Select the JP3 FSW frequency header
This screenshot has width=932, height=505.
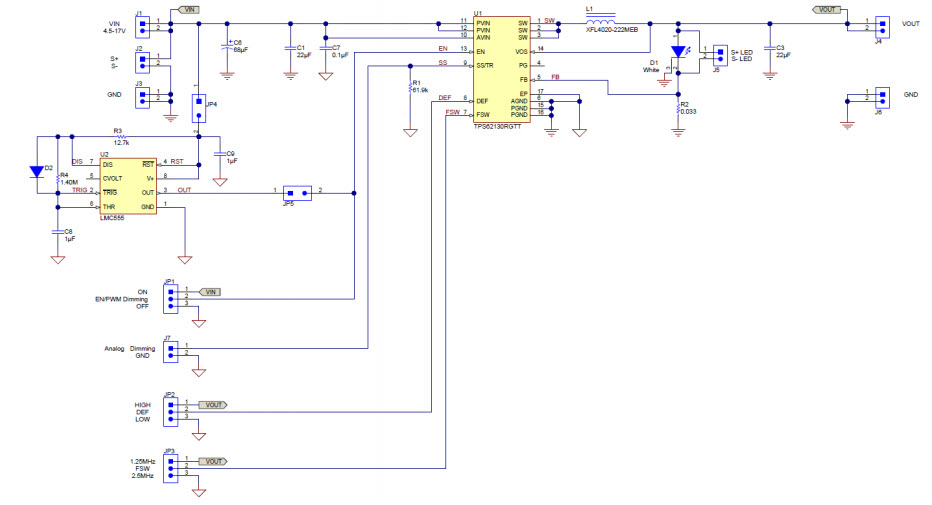[173, 467]
